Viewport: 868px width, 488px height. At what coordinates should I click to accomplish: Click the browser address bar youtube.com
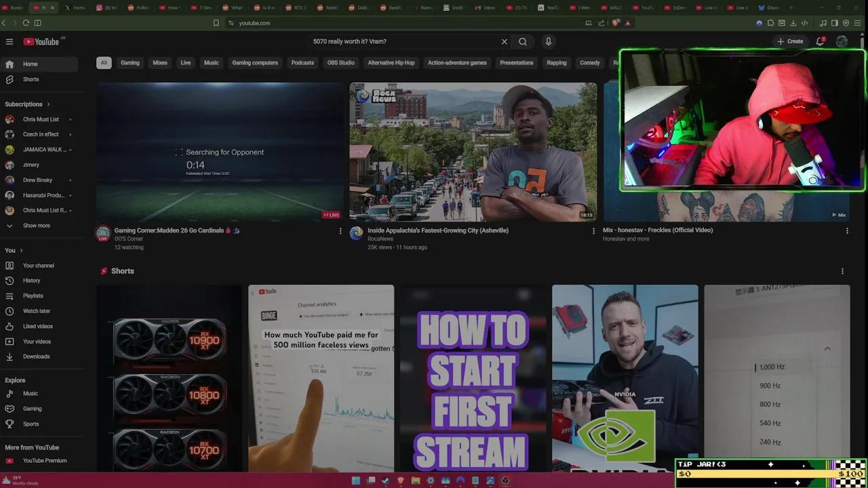point(255,23)
